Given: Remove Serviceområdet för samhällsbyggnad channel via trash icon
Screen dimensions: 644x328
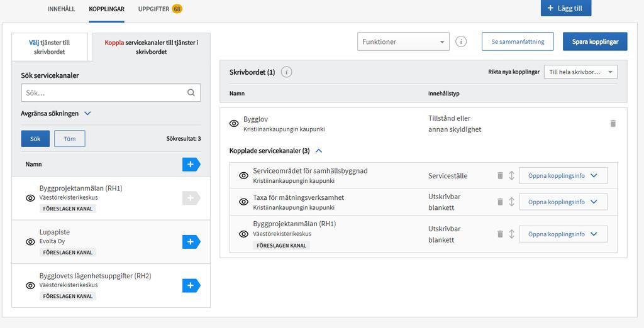Looking at the screenshot, I should pyautogui.click(x=500, y=175).
